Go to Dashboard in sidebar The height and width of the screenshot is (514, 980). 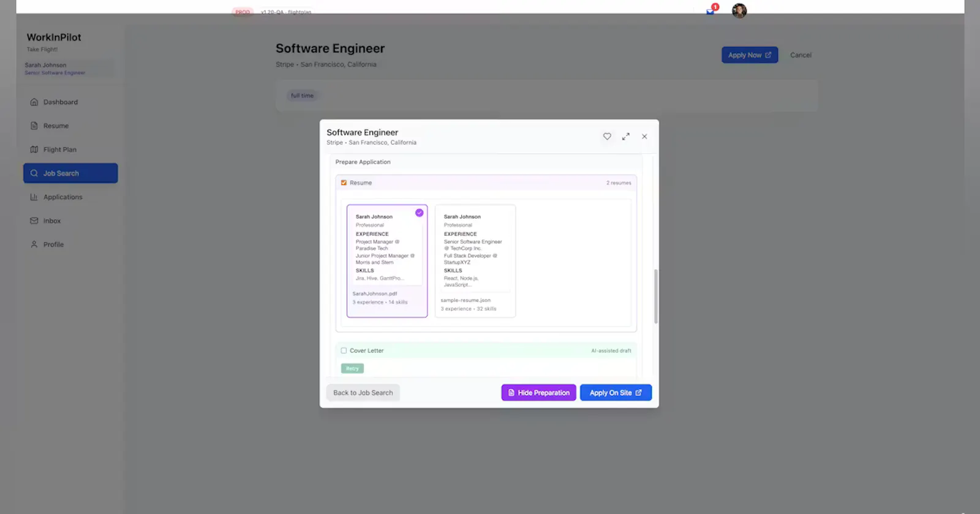(x=70, y=102)
